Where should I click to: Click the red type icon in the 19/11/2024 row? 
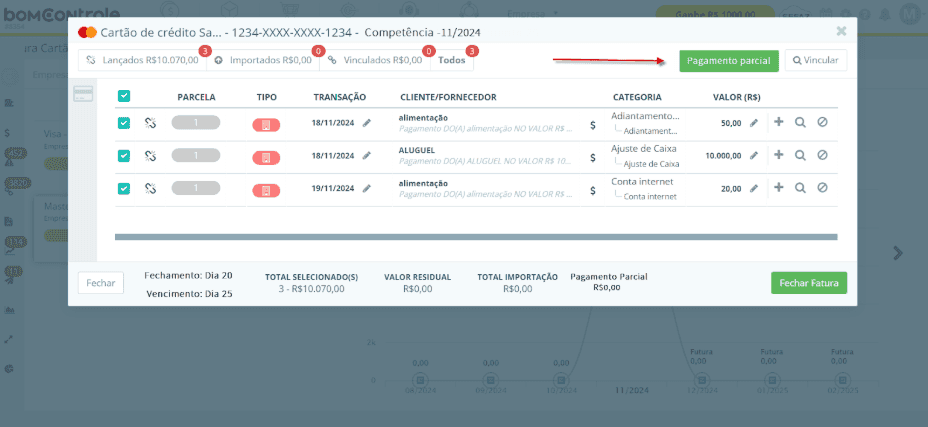coord(266,191)
